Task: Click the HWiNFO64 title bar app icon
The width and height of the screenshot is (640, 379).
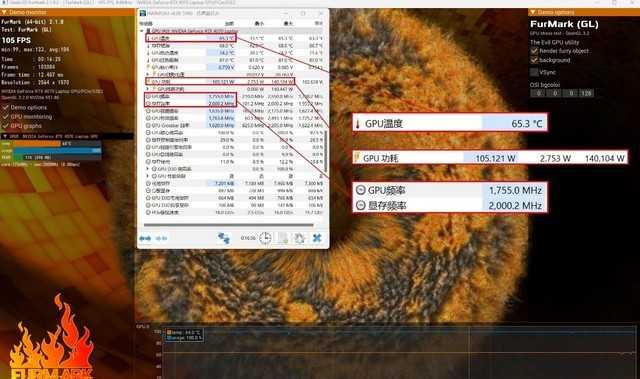Action: click(143, 13)
